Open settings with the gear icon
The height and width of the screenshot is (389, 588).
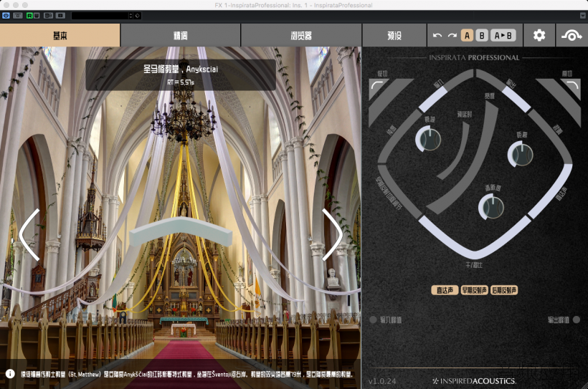pos(539,35)
